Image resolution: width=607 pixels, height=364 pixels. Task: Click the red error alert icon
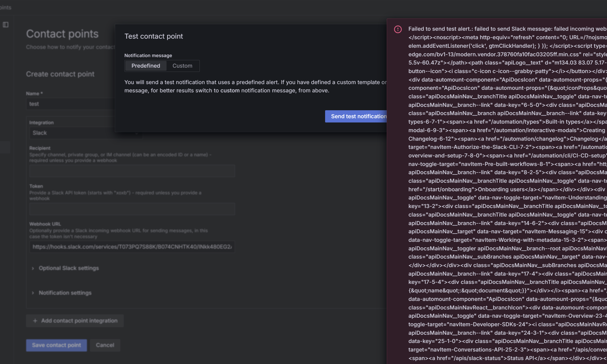[398, 29]
